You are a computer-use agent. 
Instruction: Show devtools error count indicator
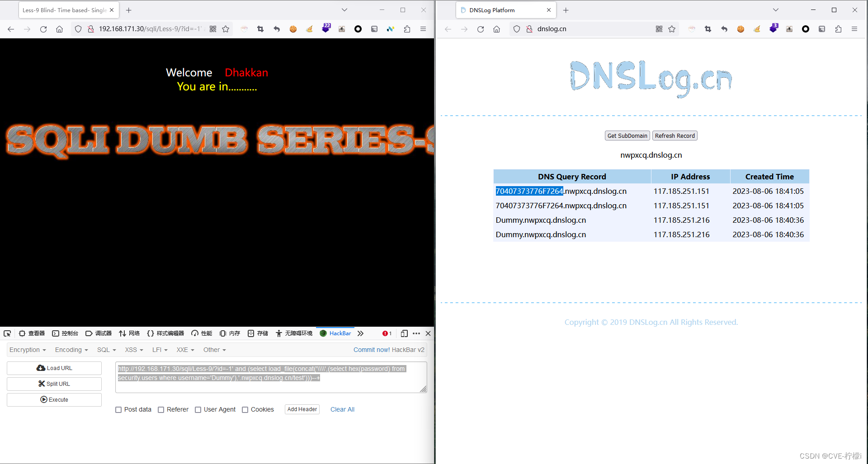tap(387, 333)
